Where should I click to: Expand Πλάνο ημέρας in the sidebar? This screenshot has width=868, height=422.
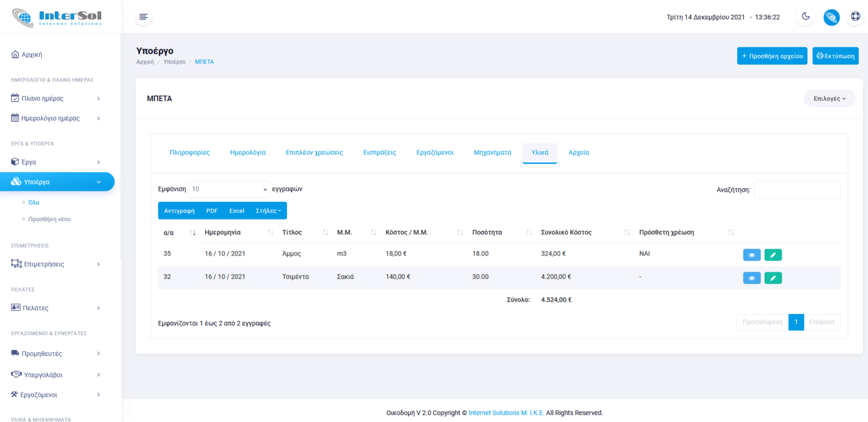click(56, 98)
